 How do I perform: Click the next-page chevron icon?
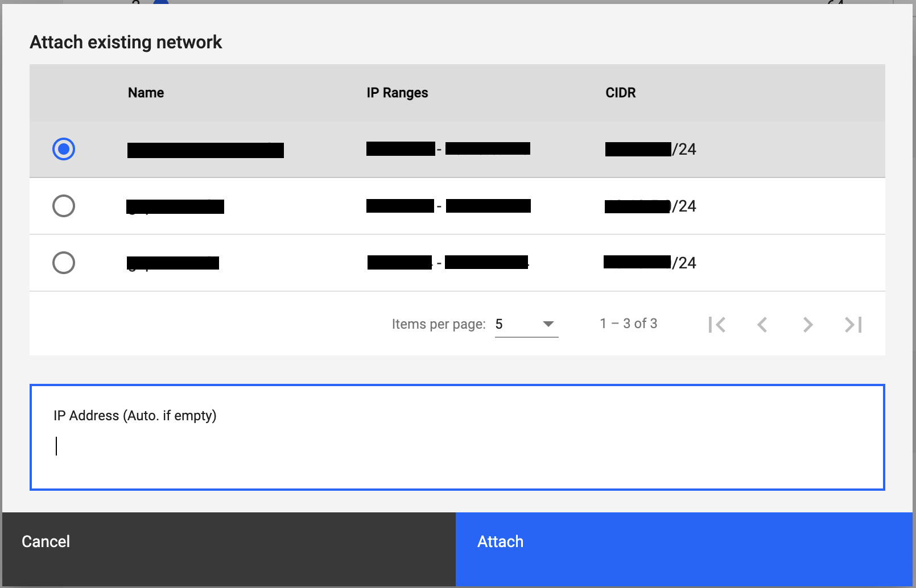[x=808, y=324]
